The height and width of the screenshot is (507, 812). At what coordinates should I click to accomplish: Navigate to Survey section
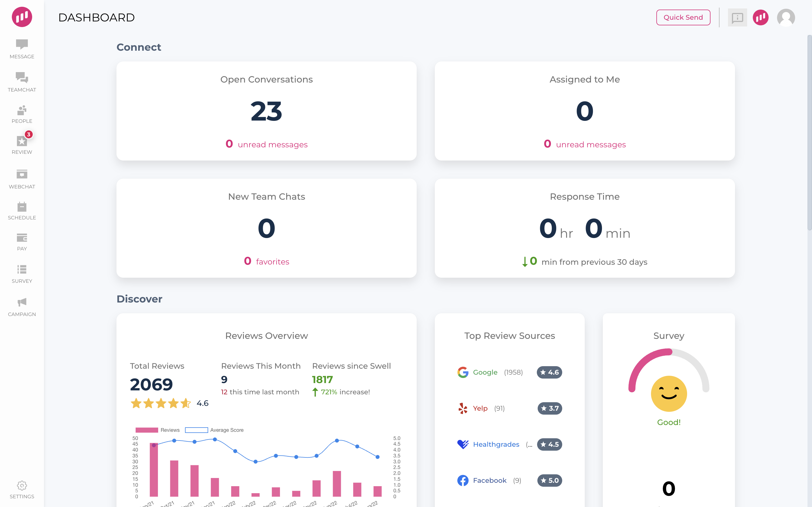pyautogui.click(x=22, y=273)
